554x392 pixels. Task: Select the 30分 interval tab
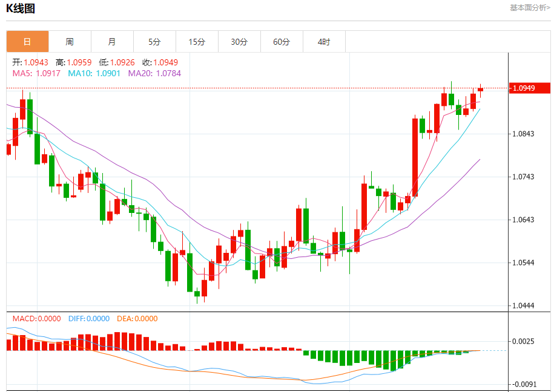coord(240,42)
